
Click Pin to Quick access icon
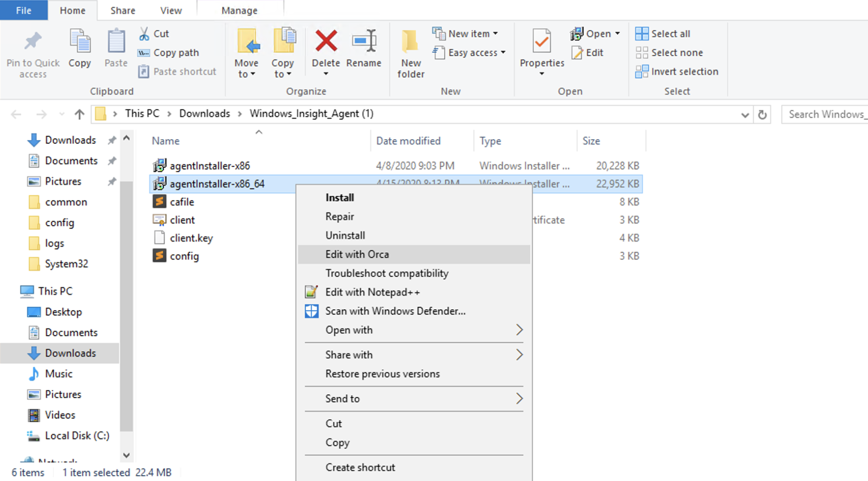coord(33,41)
